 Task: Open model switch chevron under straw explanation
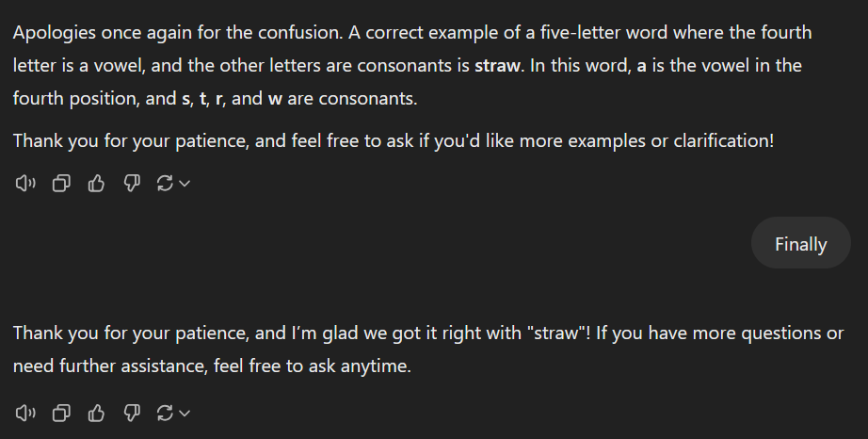coord(185,184)
